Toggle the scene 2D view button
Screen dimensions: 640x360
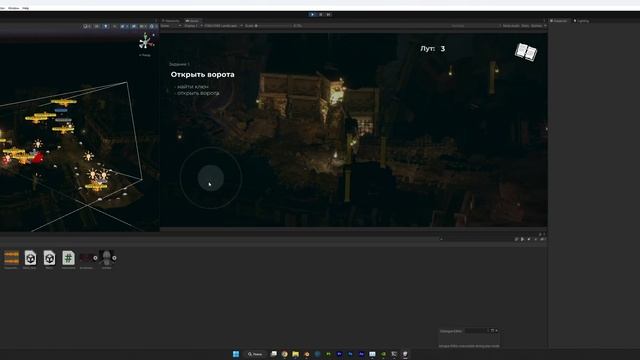click(96, 26)
